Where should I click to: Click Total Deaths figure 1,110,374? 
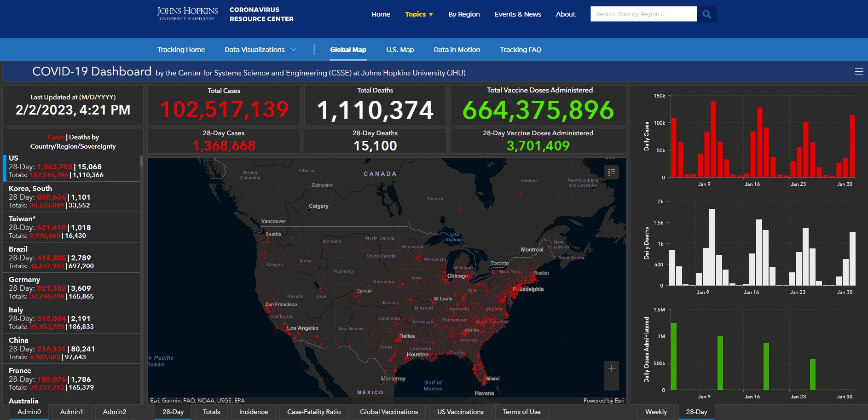click(375, 110)
